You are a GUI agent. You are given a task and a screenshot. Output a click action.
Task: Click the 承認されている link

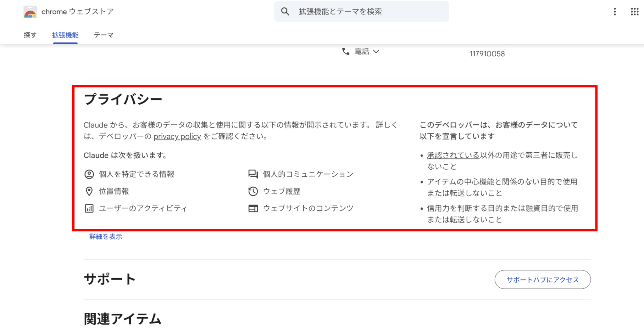pyautogui.click(x=453, y=155)
